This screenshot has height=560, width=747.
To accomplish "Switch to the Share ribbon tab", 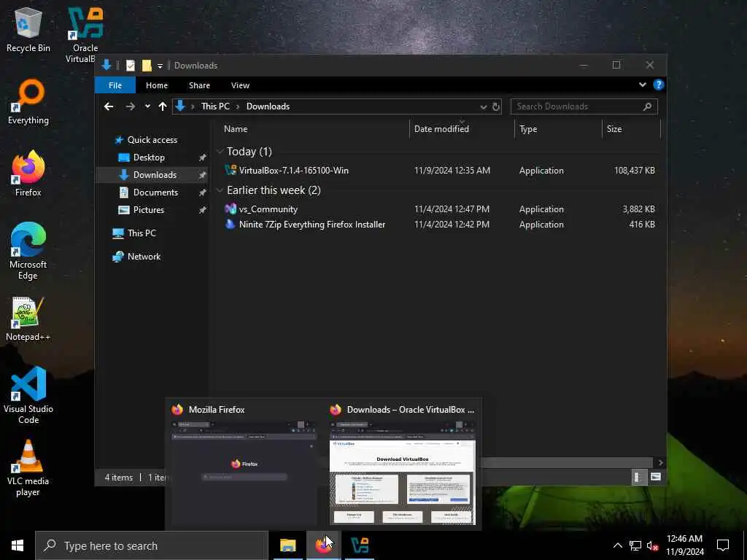I will (199, 85).
